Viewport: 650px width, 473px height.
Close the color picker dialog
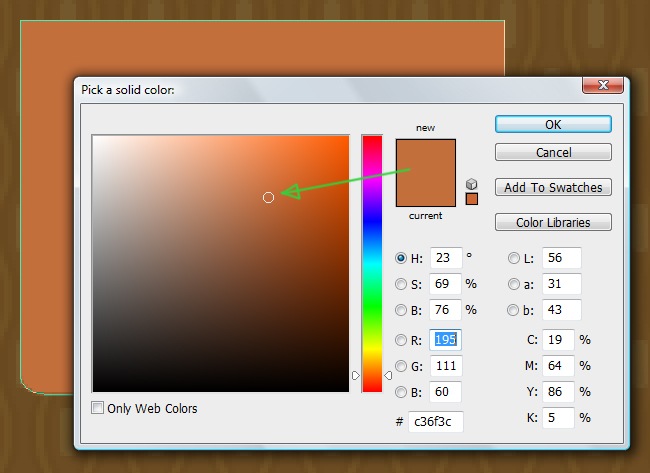click(x=604, y=88)
